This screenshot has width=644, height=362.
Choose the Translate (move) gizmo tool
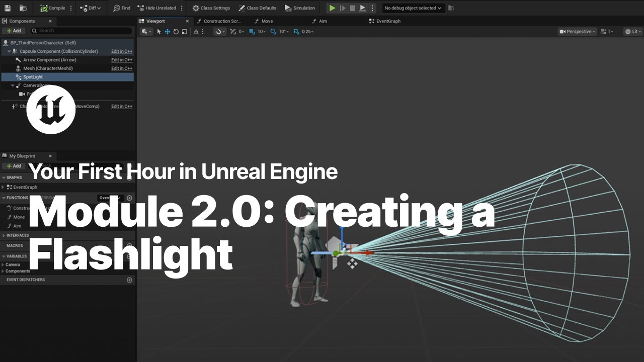167,31
